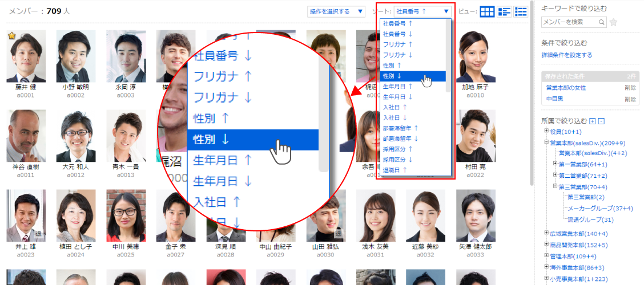Open 植田 とし子's member photo
The image size is (644, 285).
[76, 215]
